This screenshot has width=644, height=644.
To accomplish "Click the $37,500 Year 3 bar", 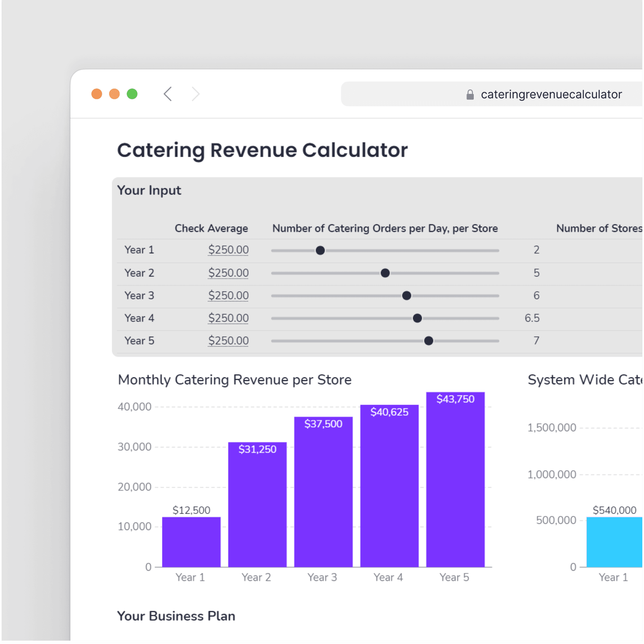I will pos(324,493).
